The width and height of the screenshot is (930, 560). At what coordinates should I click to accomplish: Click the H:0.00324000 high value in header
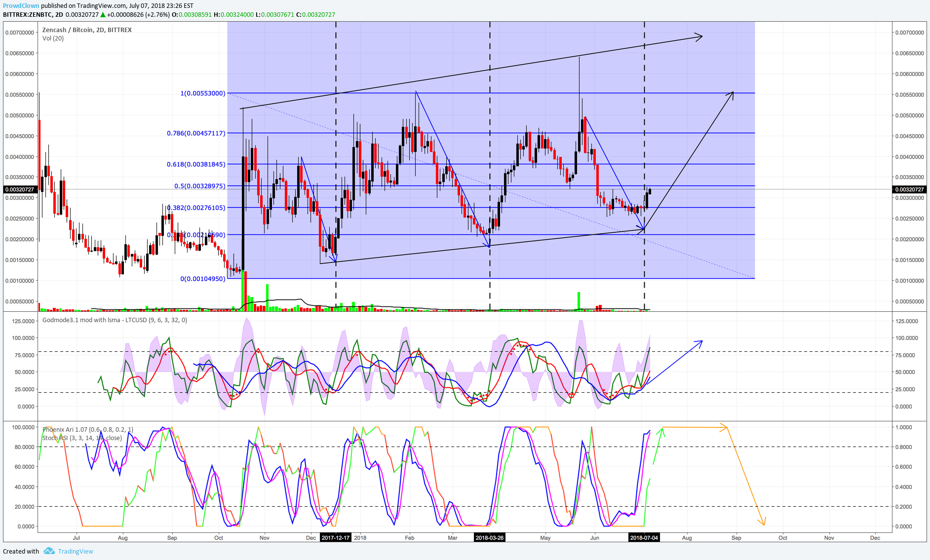233,15
